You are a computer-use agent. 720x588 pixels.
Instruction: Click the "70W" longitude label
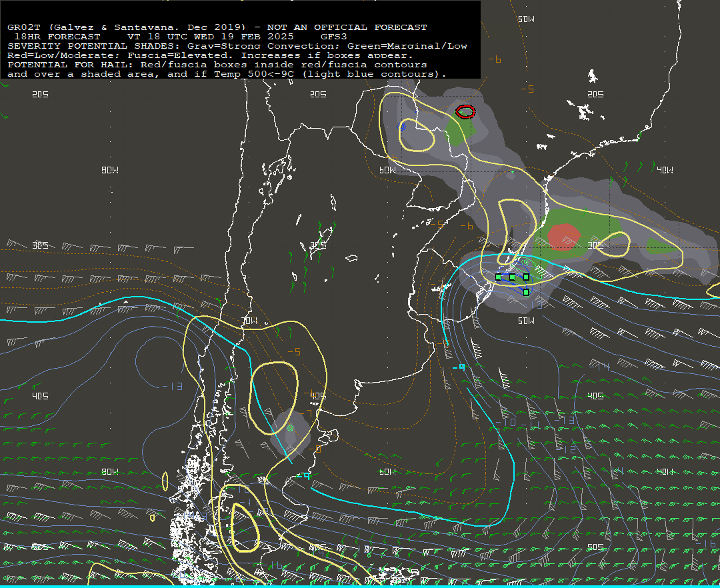tap(249, 321)
